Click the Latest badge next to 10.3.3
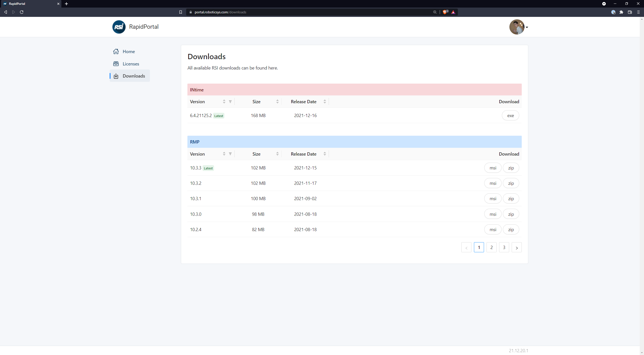Screen dimensions: 644x355 pyautogui.click(x=208, y=168)
